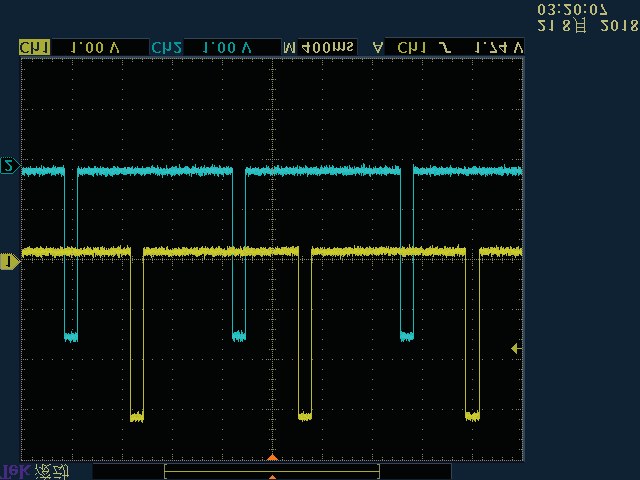Image resolution: width=640 pixels, height=480 pixels.
Task: Select the yellow CH1 channel label
Action: [34, 47]
